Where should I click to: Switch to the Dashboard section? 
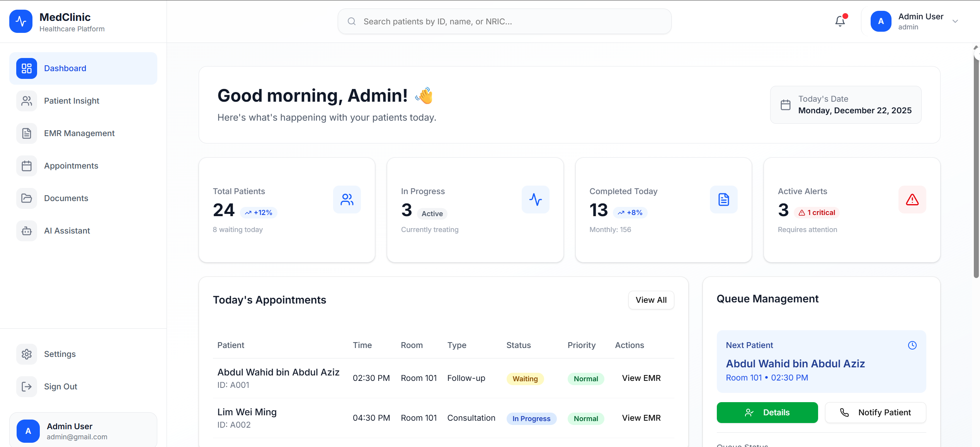coord(65,68)
